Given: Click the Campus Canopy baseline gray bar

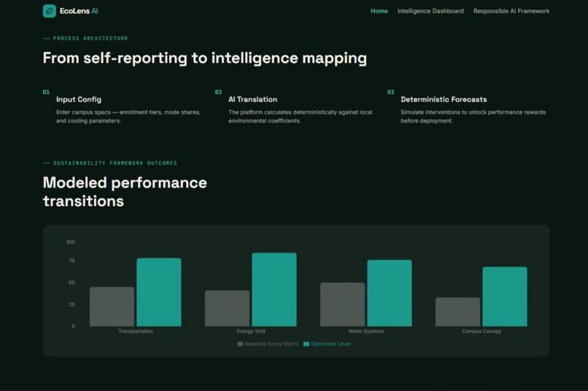Looking at the screenshot, I should [x=458, y=312].
